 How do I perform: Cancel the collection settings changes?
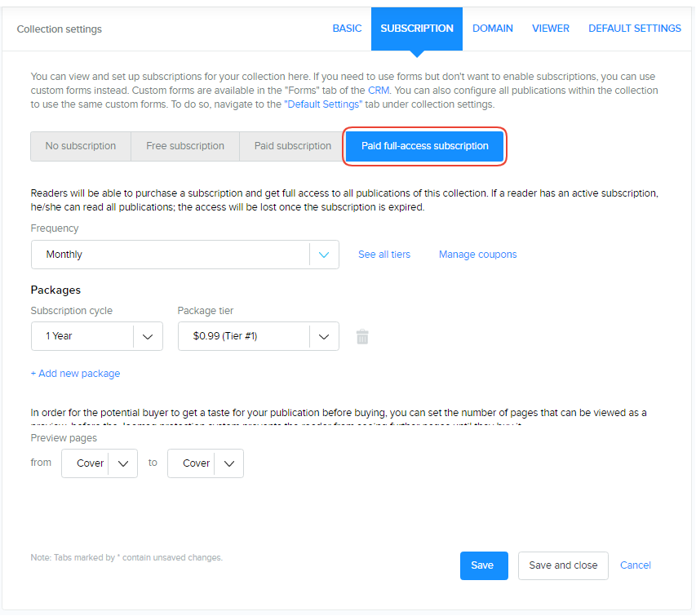coord(636,565)
